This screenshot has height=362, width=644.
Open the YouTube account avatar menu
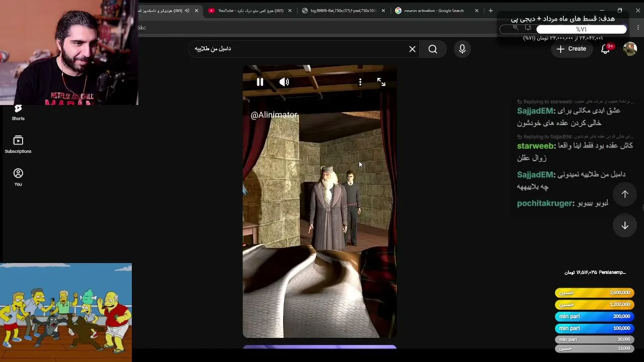(630, 49)
